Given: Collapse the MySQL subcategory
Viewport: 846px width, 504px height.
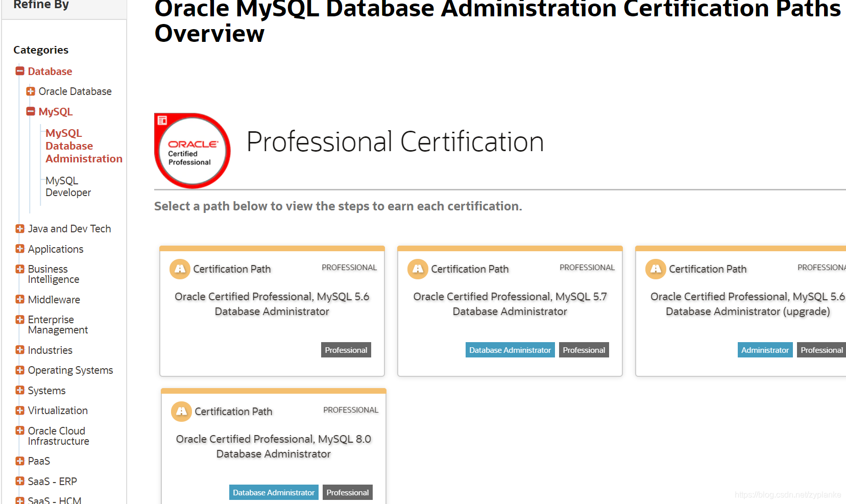Looking at the screenshot, I should tap(31, 111).
